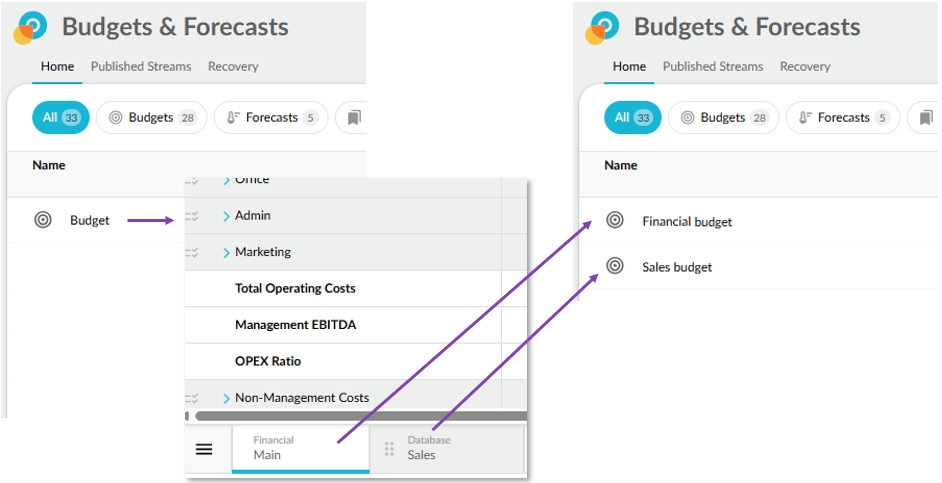Select the Budgets filter in the left panel
942x483 pixels.
click(x=152, y=118)
